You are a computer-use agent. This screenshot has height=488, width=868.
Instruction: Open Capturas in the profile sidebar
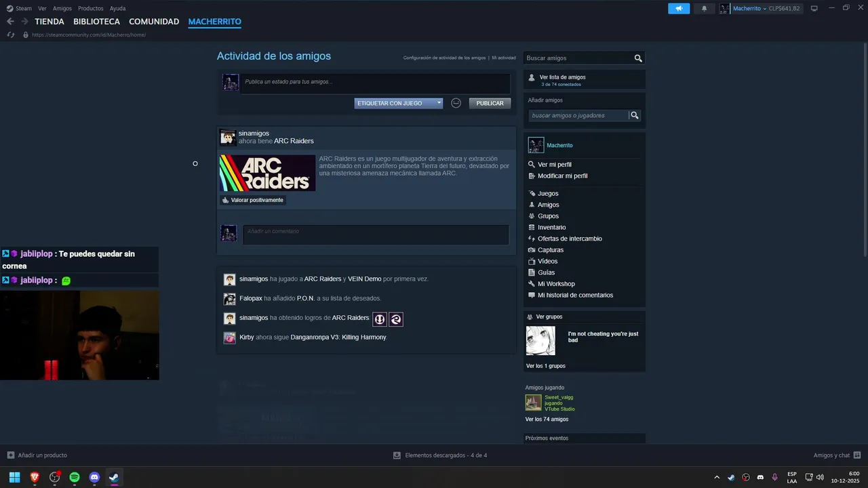pos(551,250)
